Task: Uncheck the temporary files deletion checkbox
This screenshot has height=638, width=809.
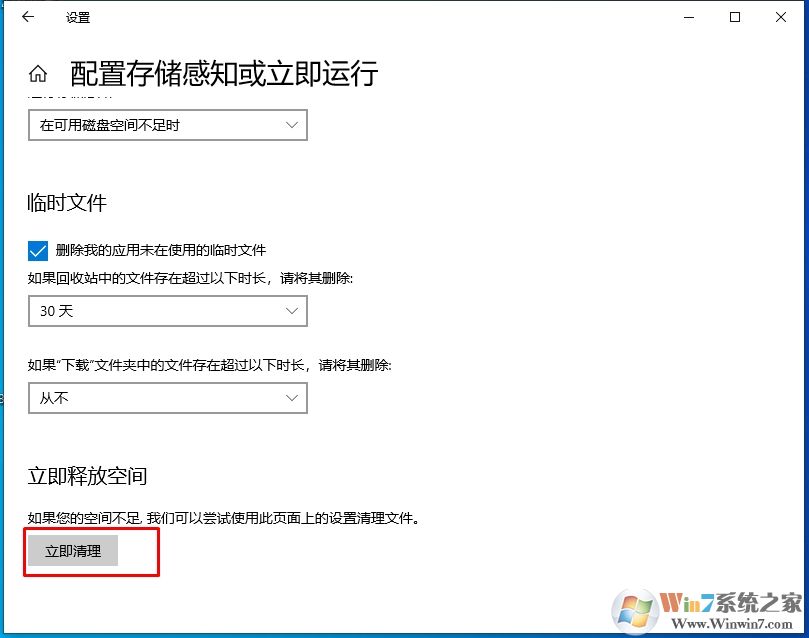Action: (x=37, y=250)
